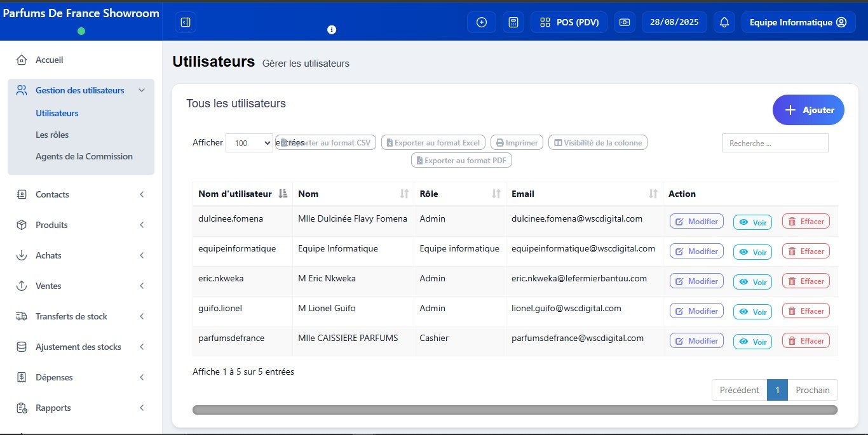Screen dimensions: 868x435
Task: View details of user dulcinee.fomena
Action: click(752, 222)
